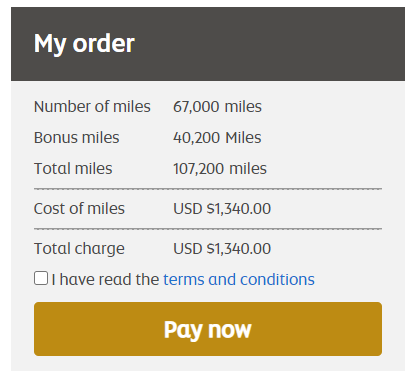414x380 pixels.
Task: Select the Total charge USD amount
Action: point(222,249)
